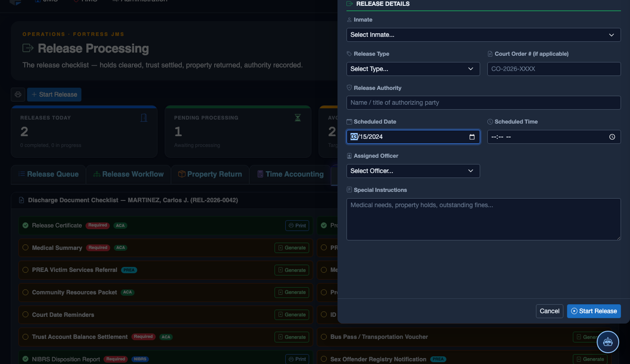Toggle the Release Certificate status check
Screen dimensions: 630x364
[26, 226]
